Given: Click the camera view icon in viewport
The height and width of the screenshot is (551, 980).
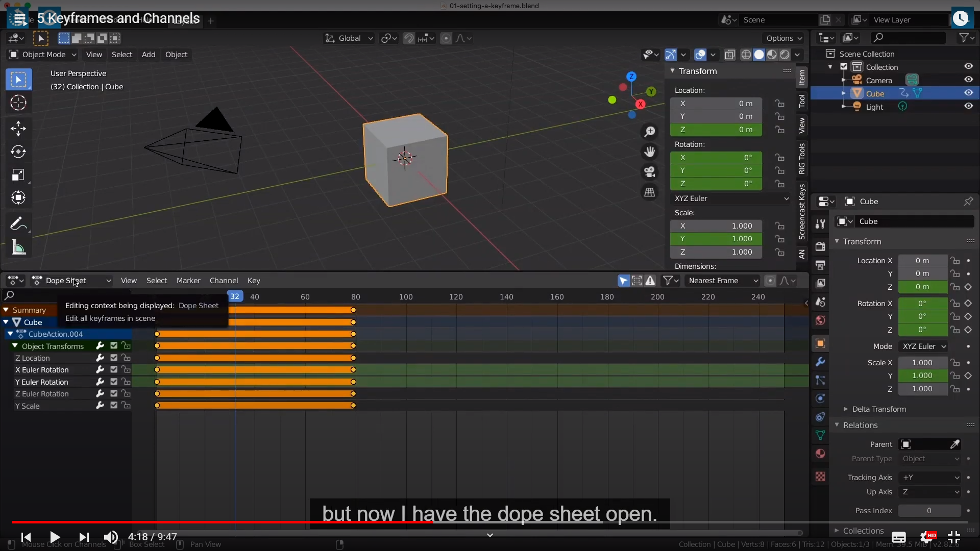Looking at the screenshot, I should click(649, 172).
